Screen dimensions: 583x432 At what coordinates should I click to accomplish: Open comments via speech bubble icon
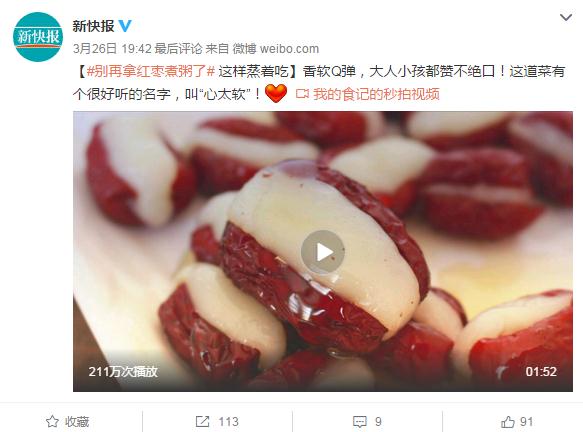pos(360,422)
